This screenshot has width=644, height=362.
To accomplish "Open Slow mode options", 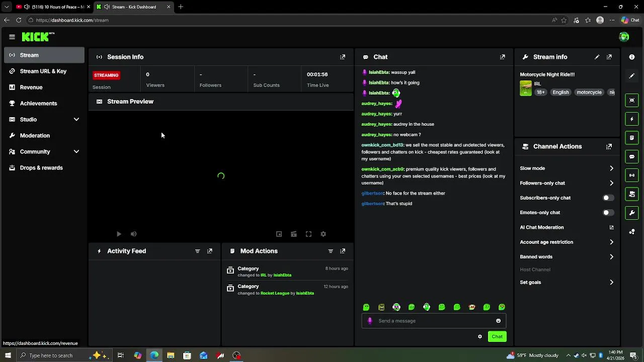I will (567, 168).
